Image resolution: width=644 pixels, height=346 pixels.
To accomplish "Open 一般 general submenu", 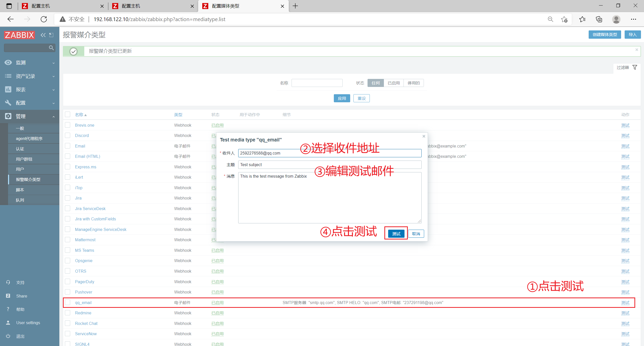I will [34, 128].
